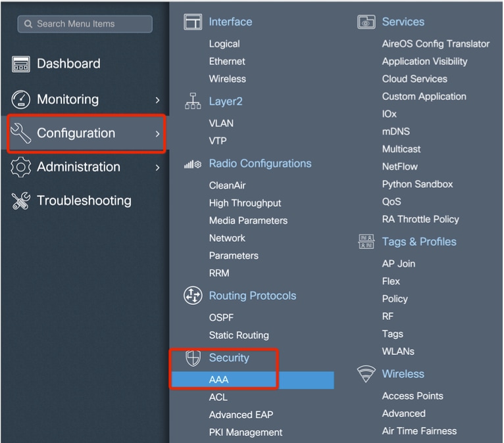Expand the Configuration submenu chevron
Viewport: 504px width, 443px height.
[x=157, y=133]
